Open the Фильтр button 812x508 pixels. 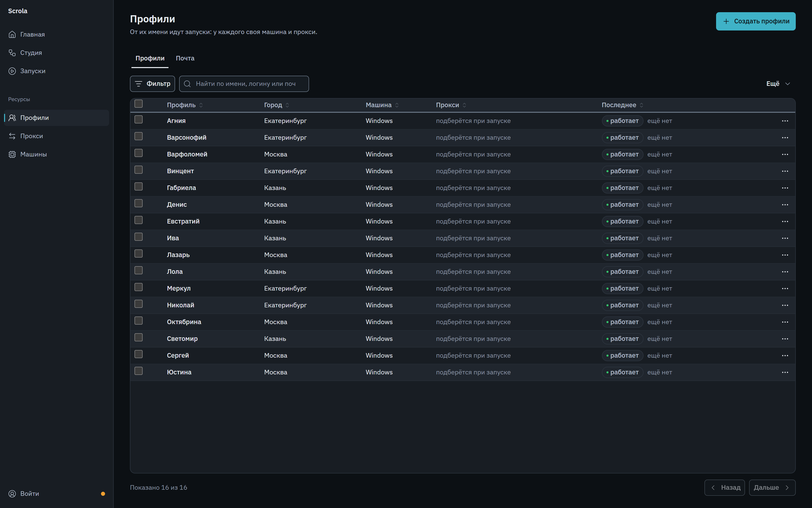tap(152, 84)
